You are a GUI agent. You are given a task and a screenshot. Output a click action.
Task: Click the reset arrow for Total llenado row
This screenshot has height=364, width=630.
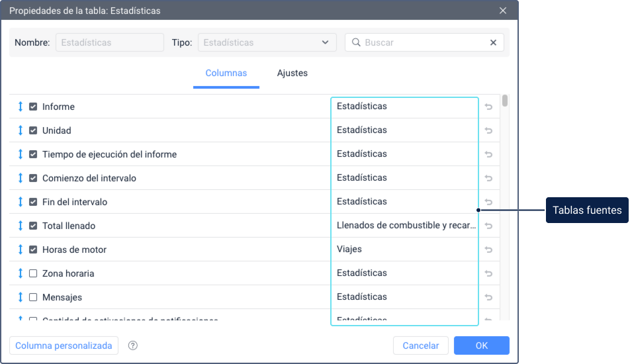coord(488,226)
